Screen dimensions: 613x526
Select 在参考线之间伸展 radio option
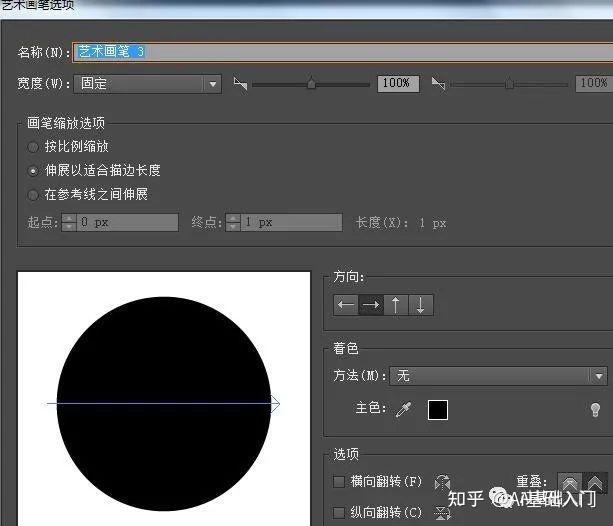[x=33, y=195]
